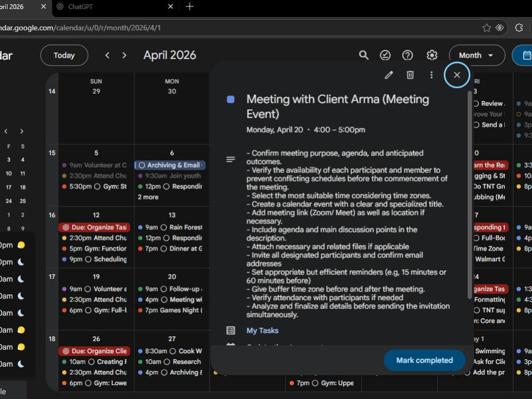
Task: Edit the task with the pencil icon
Action: click(x=389, y=75)
